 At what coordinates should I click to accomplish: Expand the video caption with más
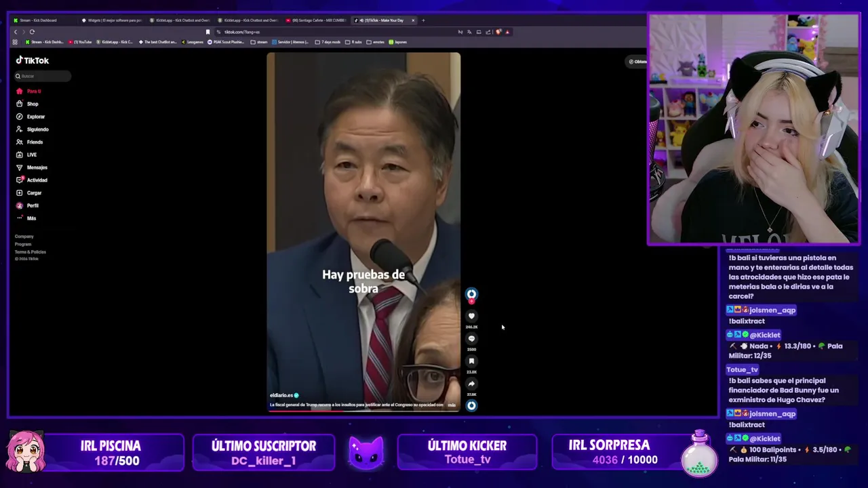click(452, 405)
